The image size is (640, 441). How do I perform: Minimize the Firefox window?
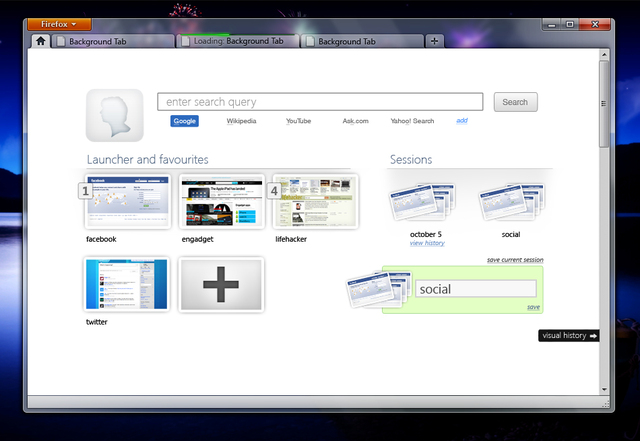click(552, 24)
